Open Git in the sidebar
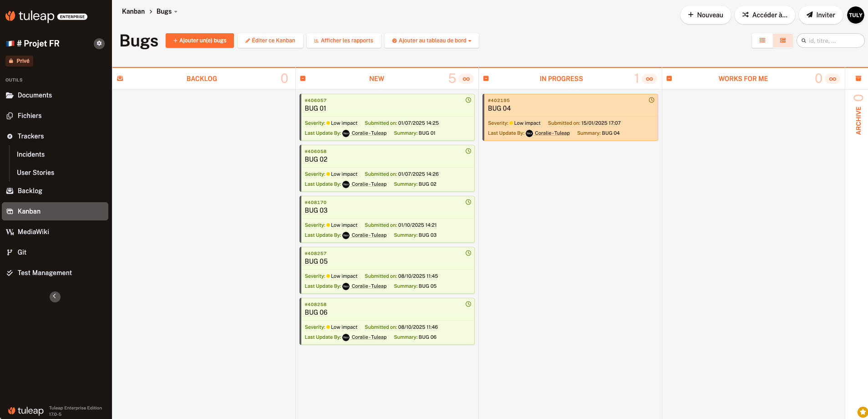The height and width of the screenshot is (419, 868). click(x=55, y=252)
